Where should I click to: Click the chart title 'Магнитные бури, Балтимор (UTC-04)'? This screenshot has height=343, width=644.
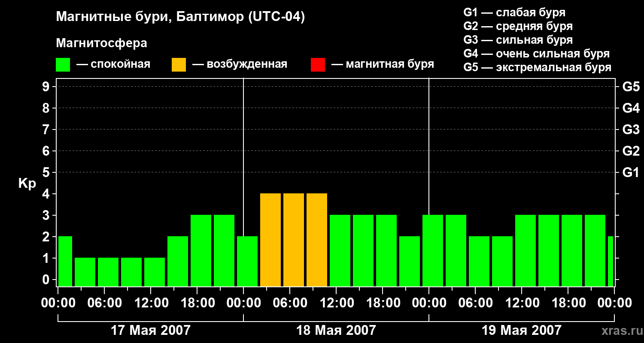click(x=180, y=18)
